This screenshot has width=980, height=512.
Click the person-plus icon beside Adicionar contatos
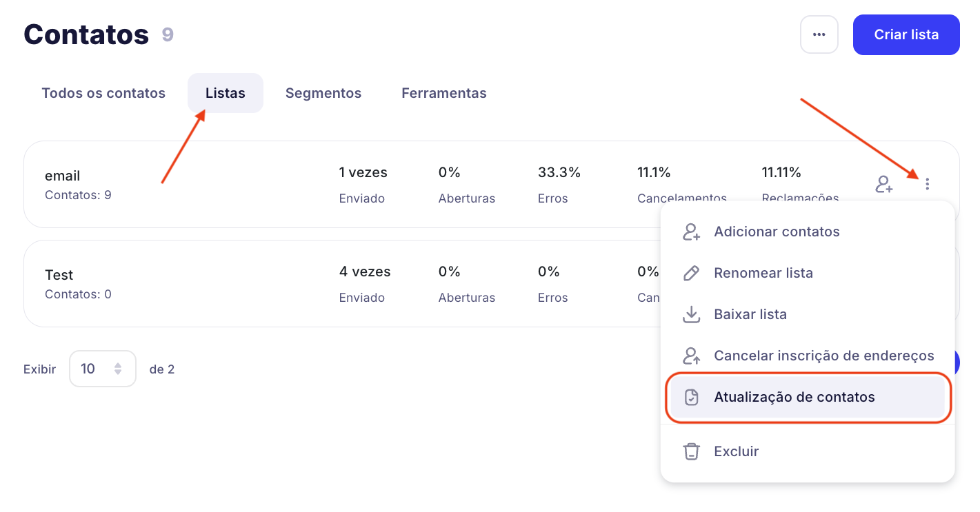click(691, 232)
